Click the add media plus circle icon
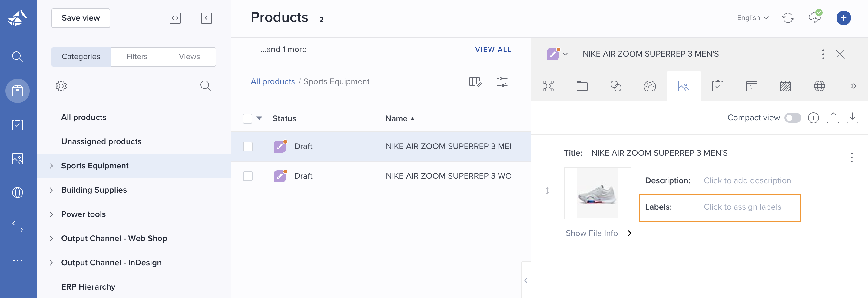The image size is (868, 298). (813, 118)
